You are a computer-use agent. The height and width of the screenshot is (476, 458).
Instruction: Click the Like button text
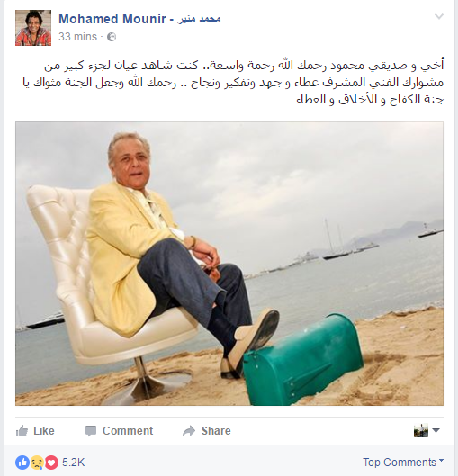click(x=44, y=431)
